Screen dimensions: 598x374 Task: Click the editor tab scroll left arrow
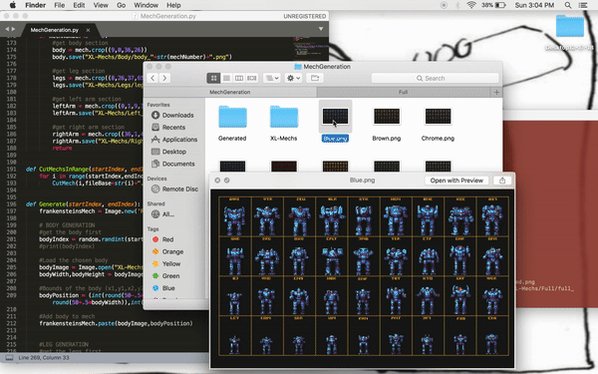coord(7,29)
